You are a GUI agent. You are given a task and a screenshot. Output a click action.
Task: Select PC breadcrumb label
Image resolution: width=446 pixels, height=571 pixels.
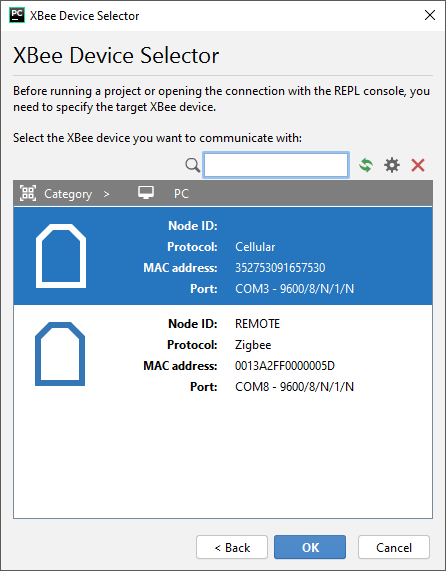(x=181, y=194)
